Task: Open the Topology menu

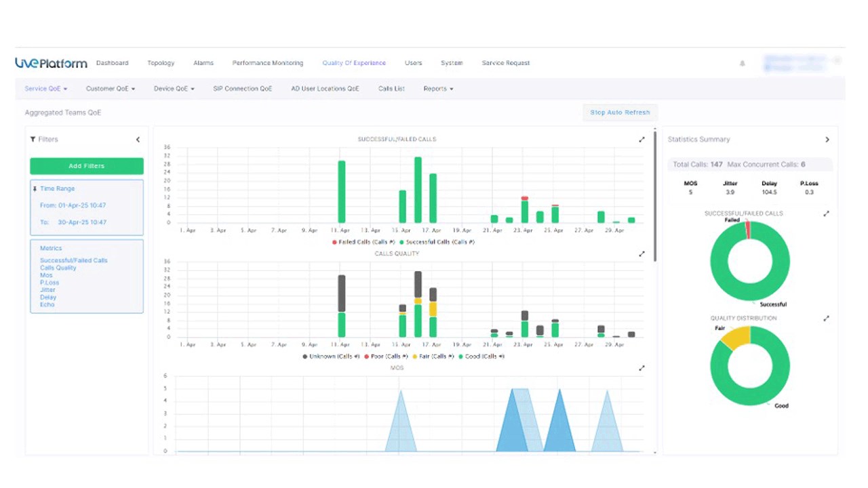Action: pos(161,63)
